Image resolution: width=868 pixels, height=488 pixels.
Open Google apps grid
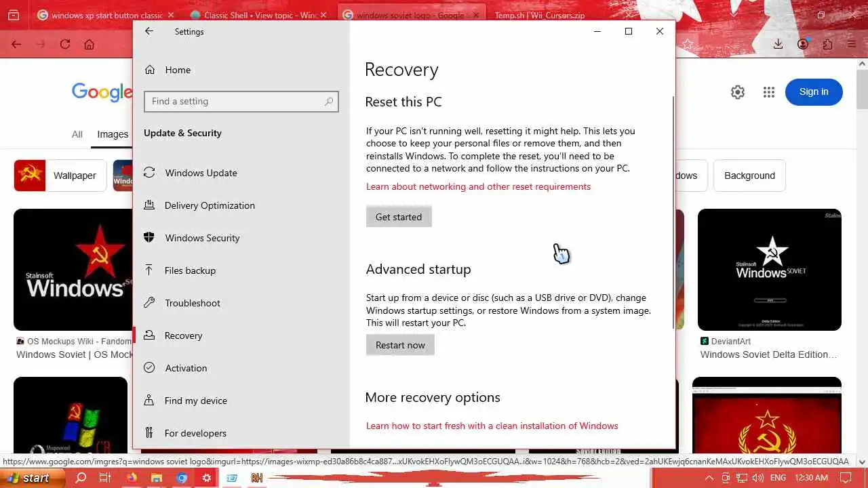[x=768, y=92]
